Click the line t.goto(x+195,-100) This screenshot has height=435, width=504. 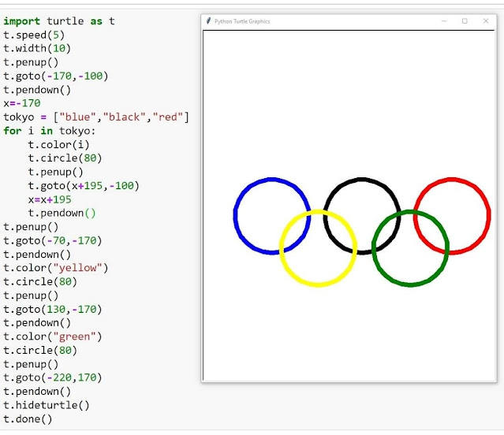[84, 186]
